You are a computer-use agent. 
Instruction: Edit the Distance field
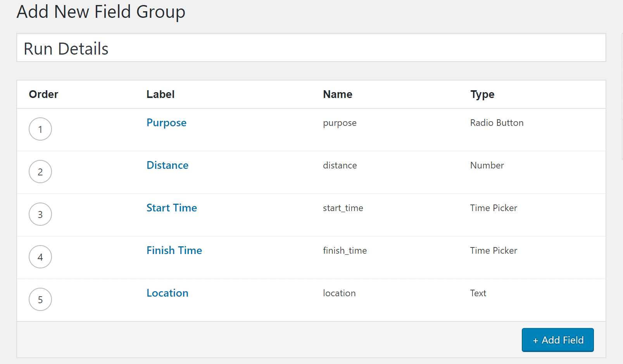167,165
